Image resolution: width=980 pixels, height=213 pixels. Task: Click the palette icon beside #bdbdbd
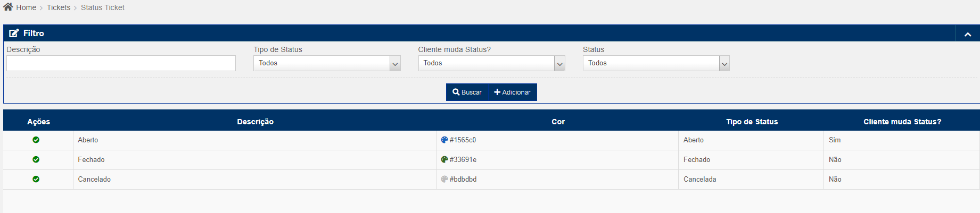[x=444, y=179]
